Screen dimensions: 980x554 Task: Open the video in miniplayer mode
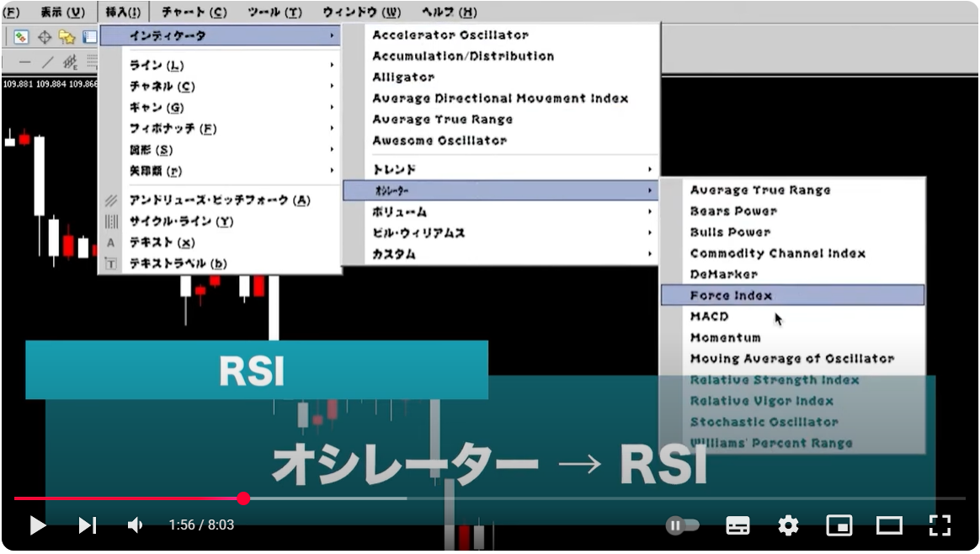point(839,525)
